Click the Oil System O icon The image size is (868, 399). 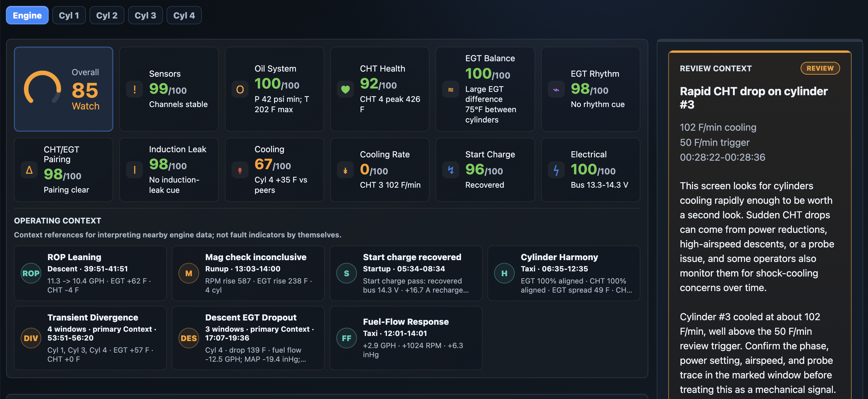tap(240, 89)
